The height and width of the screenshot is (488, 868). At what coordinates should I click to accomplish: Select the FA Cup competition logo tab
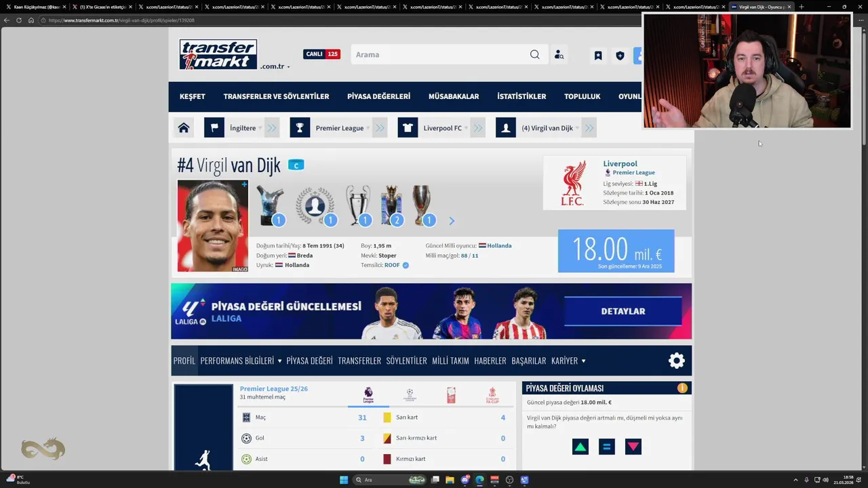click(x=492, y=395)
